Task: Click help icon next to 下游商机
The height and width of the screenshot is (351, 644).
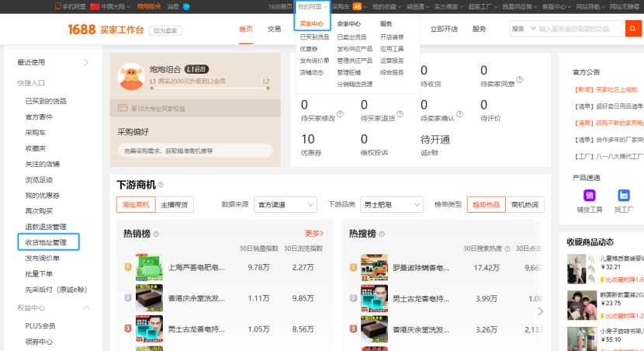Action: click(161, 185)
